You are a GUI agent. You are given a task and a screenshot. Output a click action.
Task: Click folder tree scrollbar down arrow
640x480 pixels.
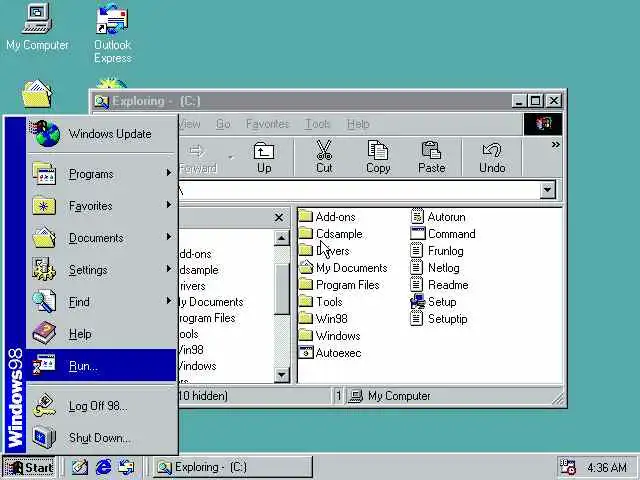[282, 375]
